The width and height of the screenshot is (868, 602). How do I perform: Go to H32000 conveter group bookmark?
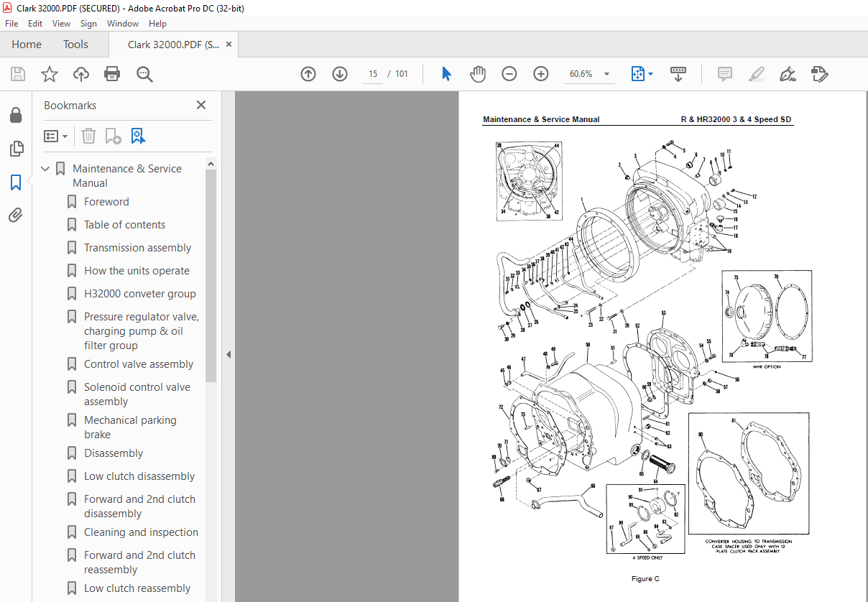[x=139, y=294]
